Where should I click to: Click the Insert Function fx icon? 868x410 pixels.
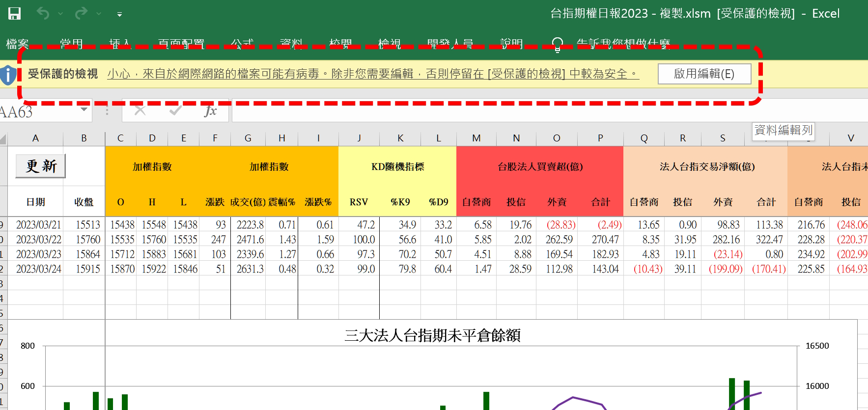pos(210,111)
